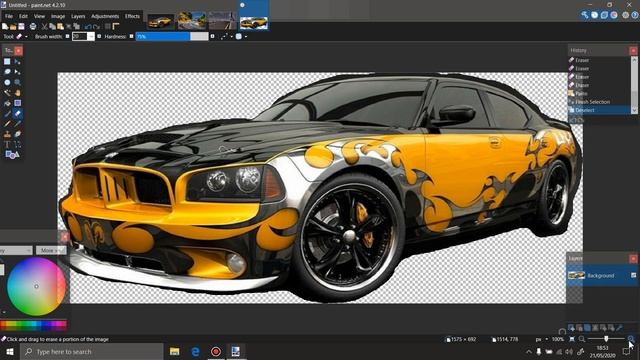Viewport: 640px width, 360px height.
Task: Click the Open file toolbar icon
Action: coord(13,27)
